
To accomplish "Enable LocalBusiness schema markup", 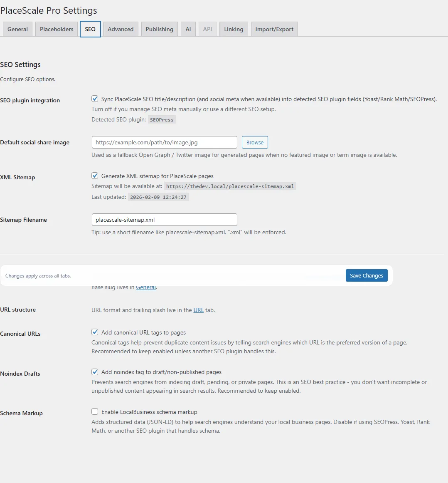I will click(x=95, y=411).
